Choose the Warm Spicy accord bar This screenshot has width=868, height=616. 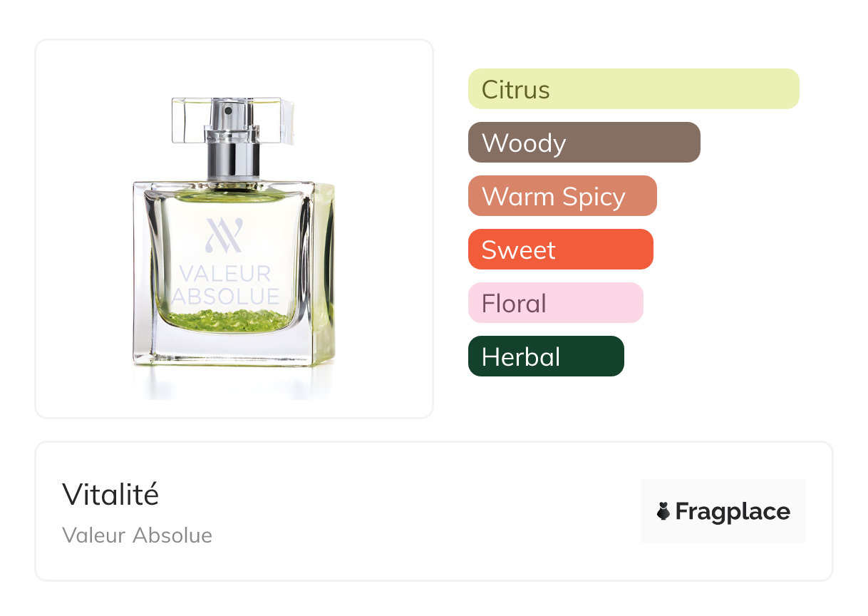coord(562,196)
